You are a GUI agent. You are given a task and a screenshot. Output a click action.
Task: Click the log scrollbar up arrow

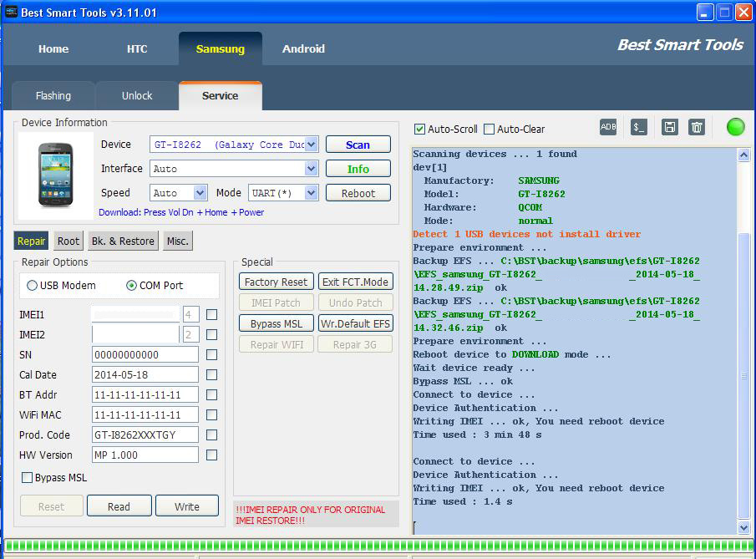tap(743, 155)
